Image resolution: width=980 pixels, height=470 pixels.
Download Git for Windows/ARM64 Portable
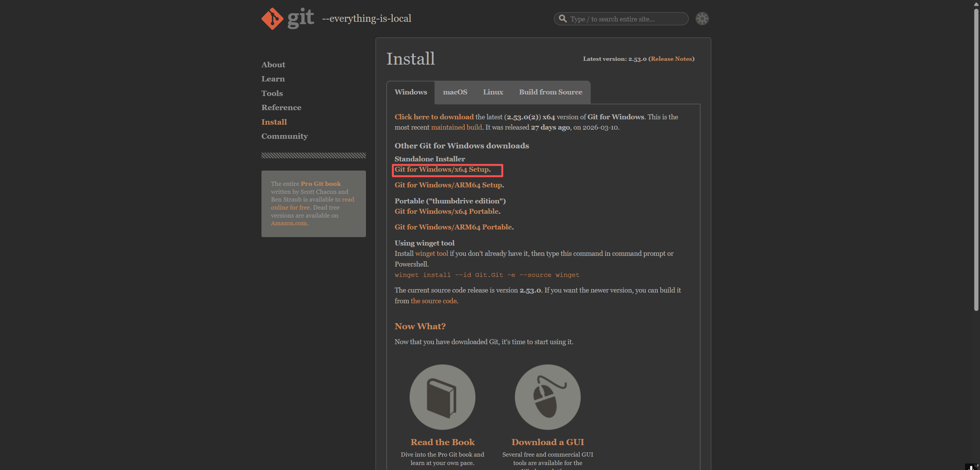click(x=453, y=227)
